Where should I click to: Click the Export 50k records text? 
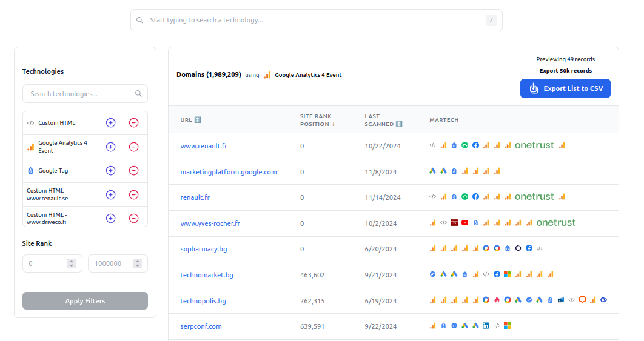coord(566,71)
